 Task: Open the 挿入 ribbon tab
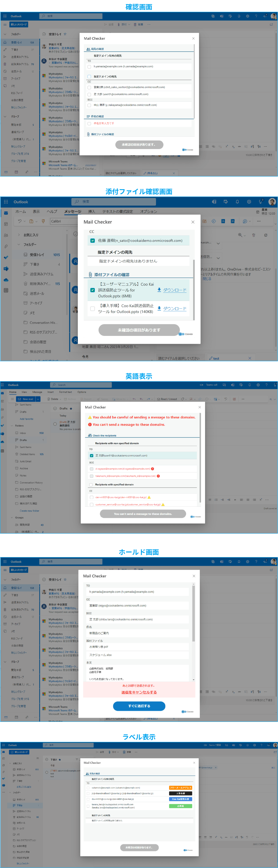click(x=92, y=212)
